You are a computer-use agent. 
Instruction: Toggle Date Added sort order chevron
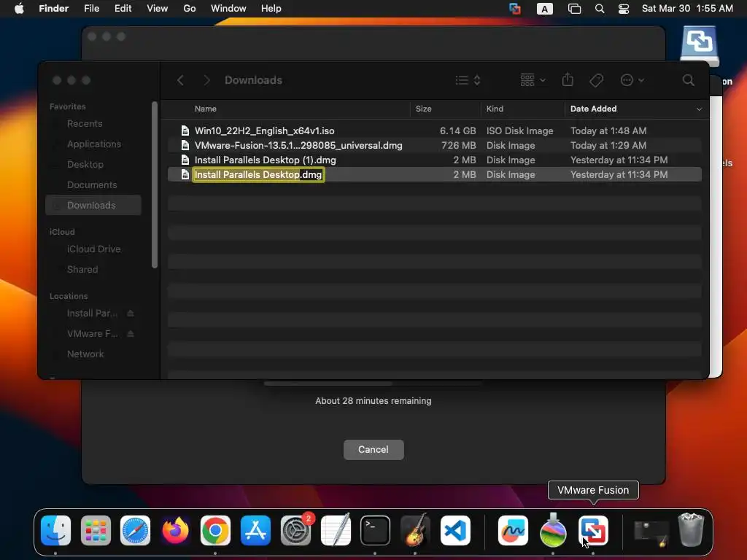(x=699, y=109)
